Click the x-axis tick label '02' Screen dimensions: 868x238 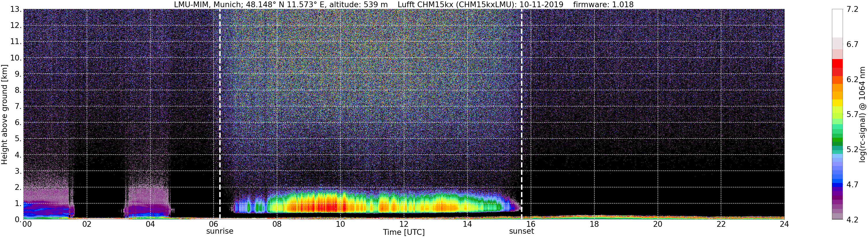point(87,224)
